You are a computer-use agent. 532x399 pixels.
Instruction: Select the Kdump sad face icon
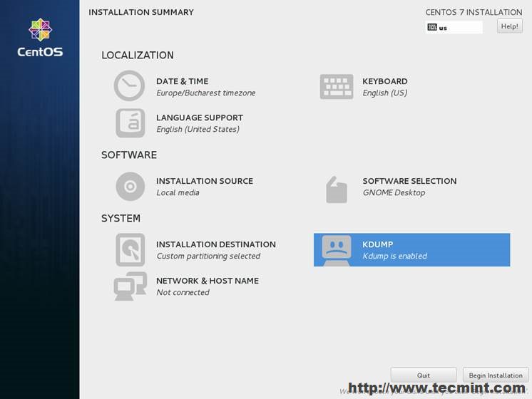tap(336, 251)
